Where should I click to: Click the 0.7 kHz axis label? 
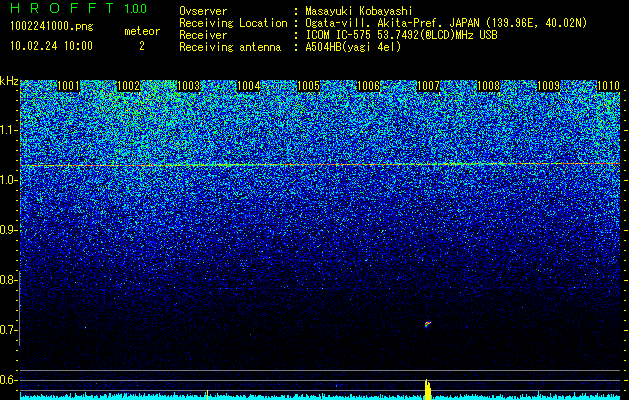(x=9, y=330)
